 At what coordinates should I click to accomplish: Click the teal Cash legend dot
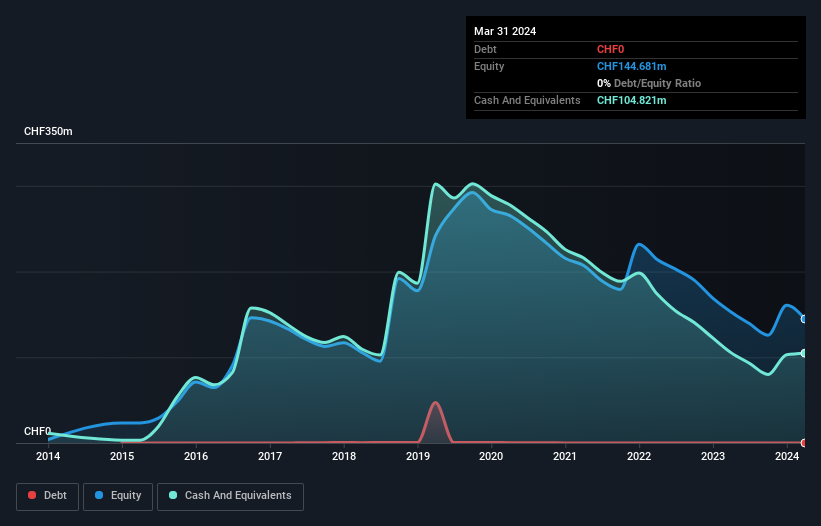173,495
